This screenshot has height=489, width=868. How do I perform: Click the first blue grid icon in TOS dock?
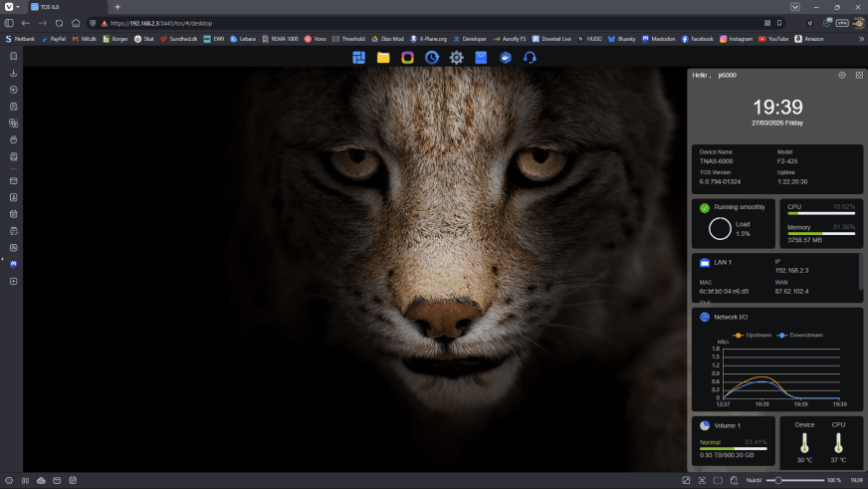(359, 58)
